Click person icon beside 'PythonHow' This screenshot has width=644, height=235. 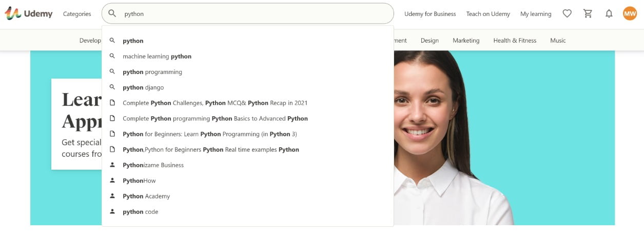pyautogui.click(x=112, y=180)
